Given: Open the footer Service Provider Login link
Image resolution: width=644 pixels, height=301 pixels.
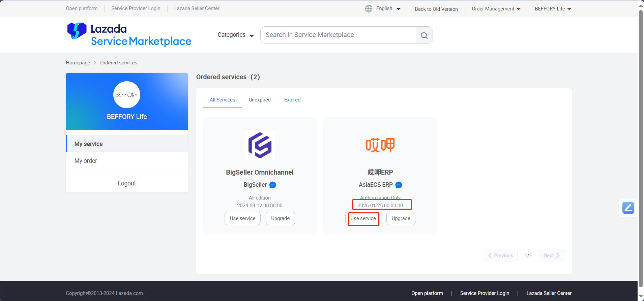Looking at the screenshot, I should pos(485,293).
